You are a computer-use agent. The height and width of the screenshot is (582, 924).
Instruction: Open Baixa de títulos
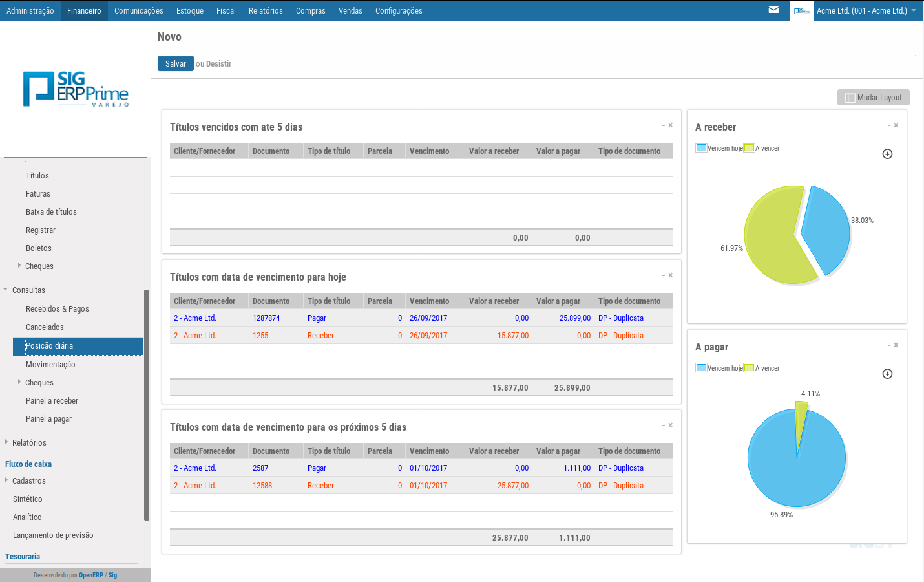(x=51, y=212)
